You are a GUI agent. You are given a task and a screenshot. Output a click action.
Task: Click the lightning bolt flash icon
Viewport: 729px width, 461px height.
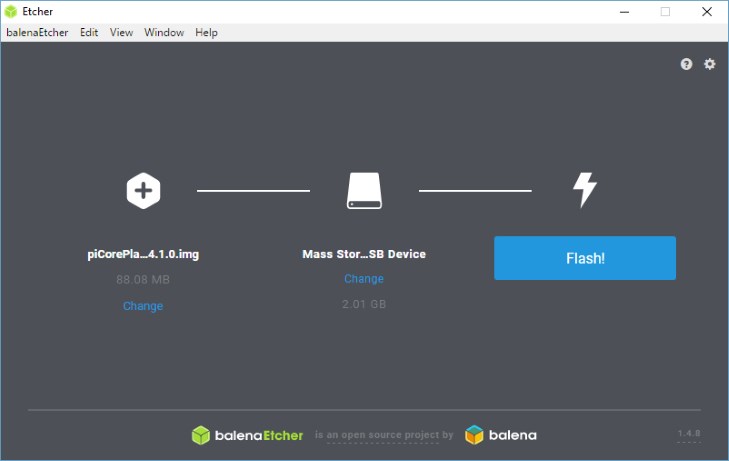(584, 190)
